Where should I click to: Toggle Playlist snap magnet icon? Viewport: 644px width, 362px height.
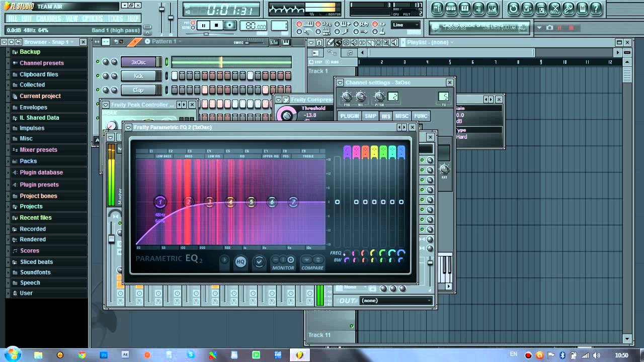tap(319, 42)
